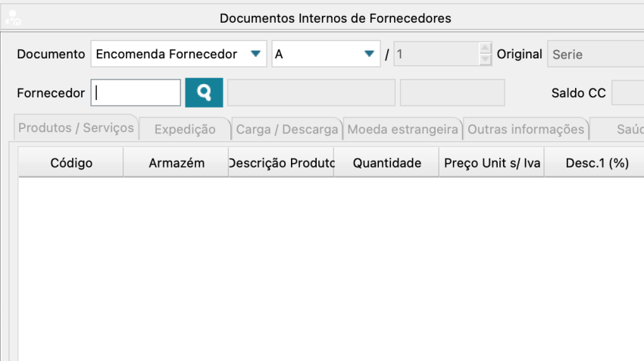Click the Código column header

click(71, 163)
